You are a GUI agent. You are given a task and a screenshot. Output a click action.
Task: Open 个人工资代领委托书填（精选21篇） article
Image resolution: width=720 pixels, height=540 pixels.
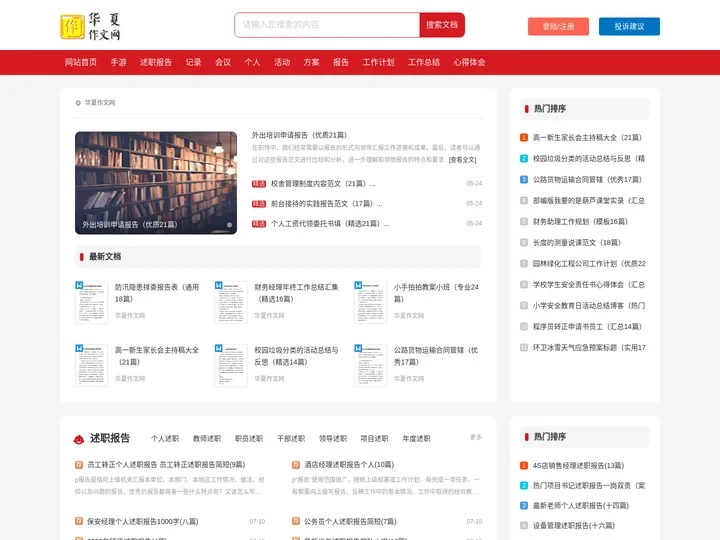(x=330, y=224)
